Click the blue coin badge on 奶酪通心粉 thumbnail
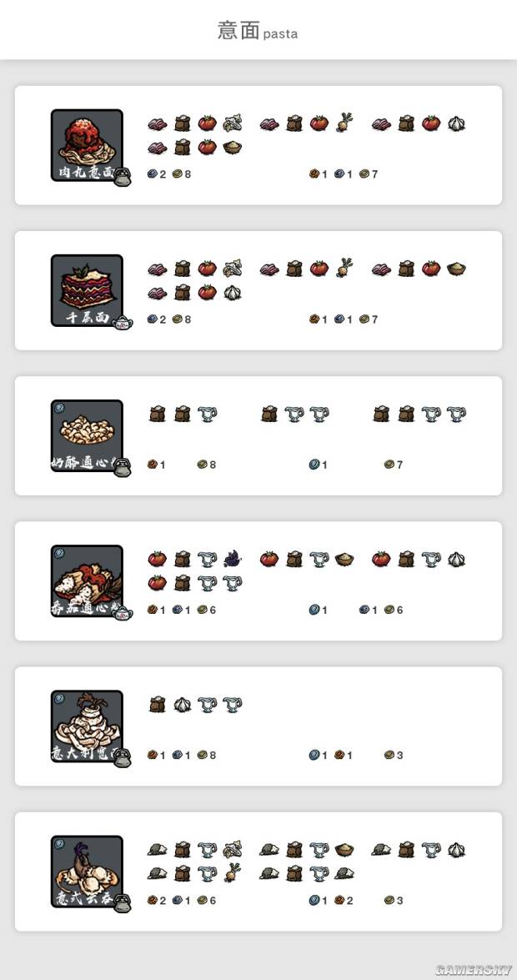517x980 pixels. (x=59, y=408)
